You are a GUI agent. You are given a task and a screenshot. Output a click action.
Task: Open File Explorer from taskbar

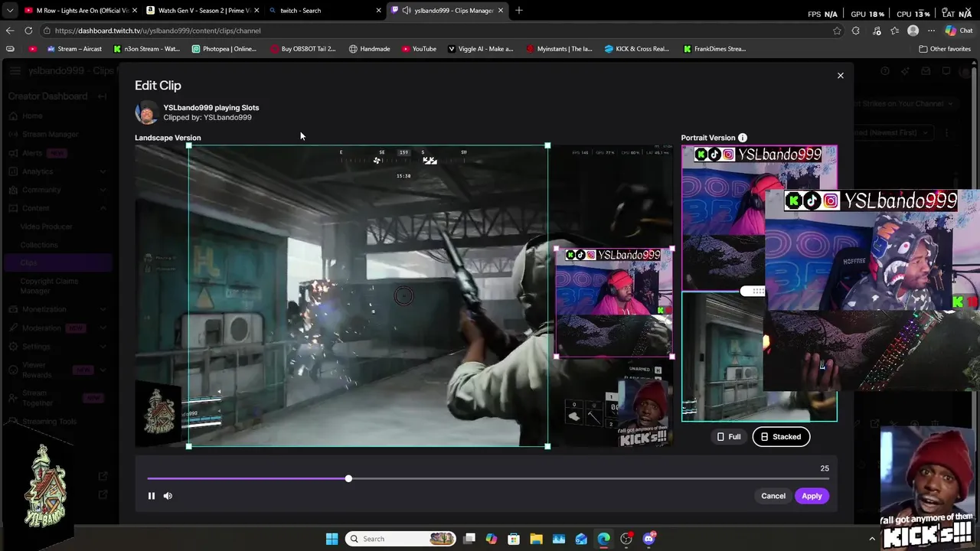(x=536, y=539)
